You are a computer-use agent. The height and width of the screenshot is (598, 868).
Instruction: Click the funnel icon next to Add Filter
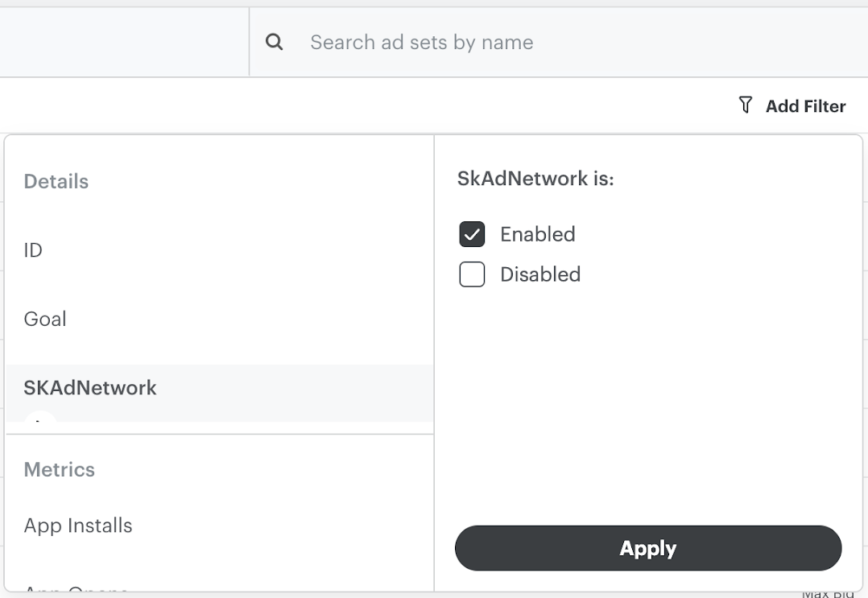pyautogui.click(x=745, y=105)
